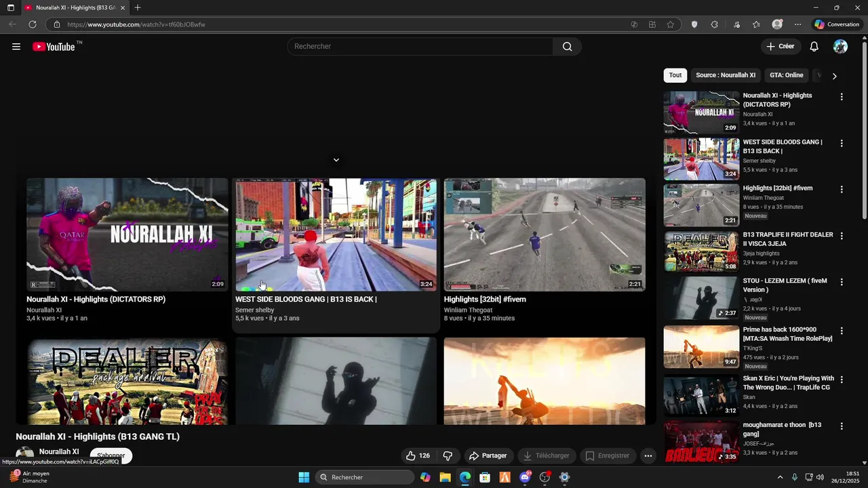Image resolution: width=868 pixels, height=488 pixels.
Task: Click the Télécharger download button
Action: (x=546, y=455)
